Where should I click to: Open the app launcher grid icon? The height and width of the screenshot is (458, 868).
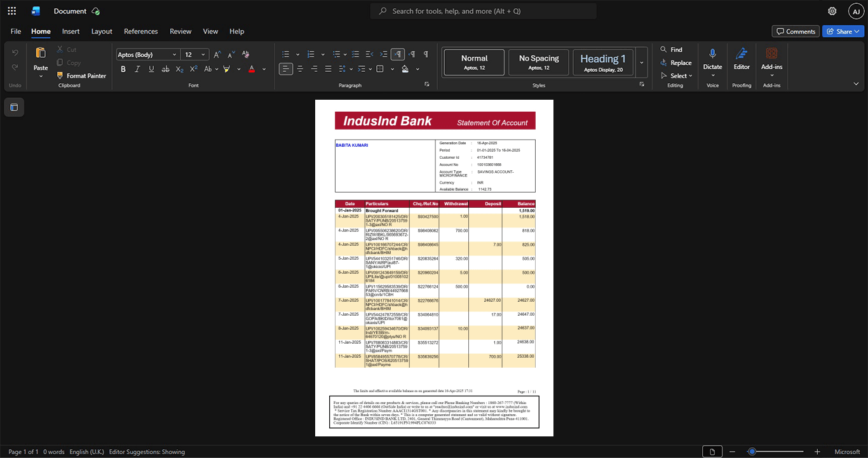click(x=11, y=11)
